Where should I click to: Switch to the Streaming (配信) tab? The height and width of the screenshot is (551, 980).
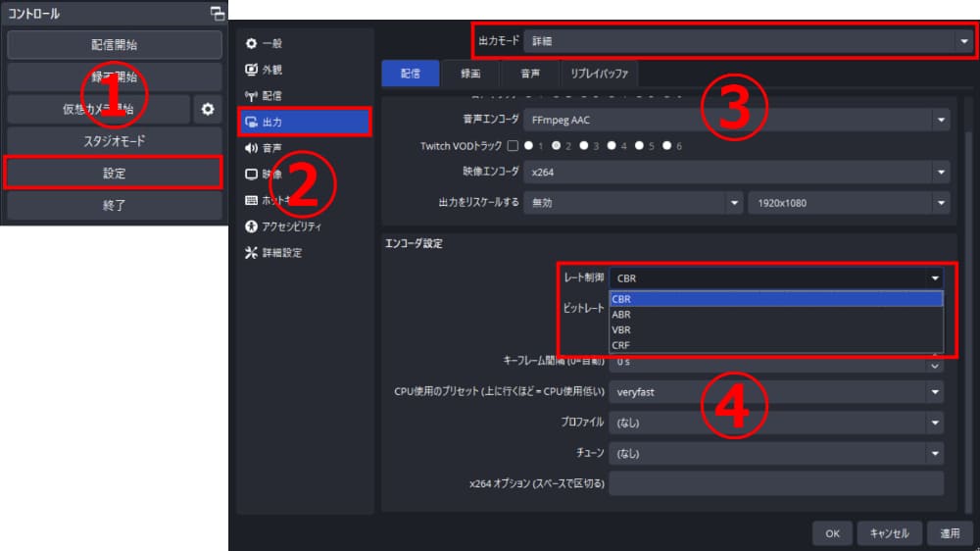tap(411, 74)
